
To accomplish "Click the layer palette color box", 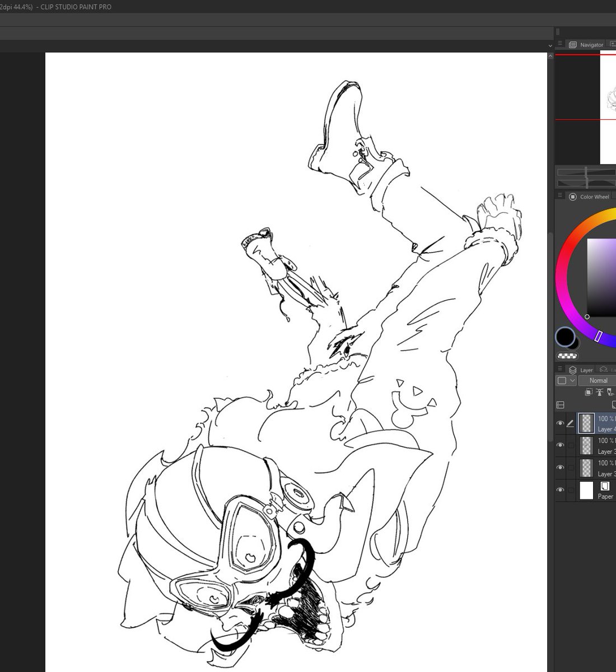I will (562, 381).
